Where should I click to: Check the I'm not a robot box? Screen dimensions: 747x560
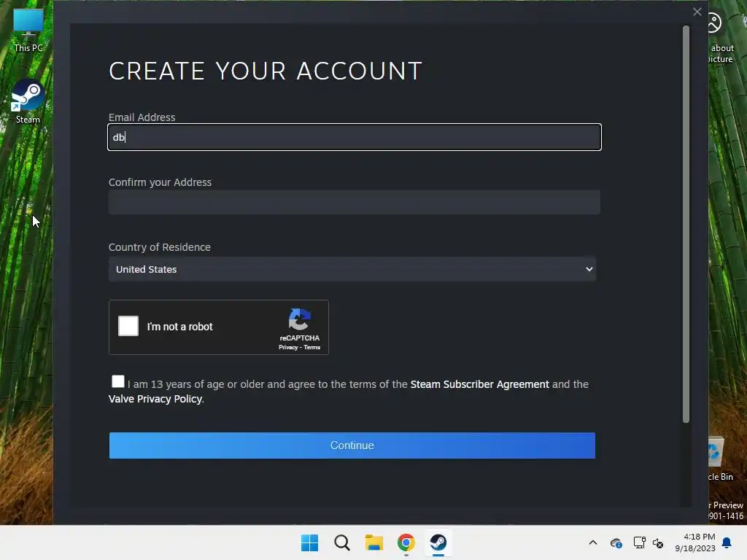pyautogui.click(x=128, y=326)
